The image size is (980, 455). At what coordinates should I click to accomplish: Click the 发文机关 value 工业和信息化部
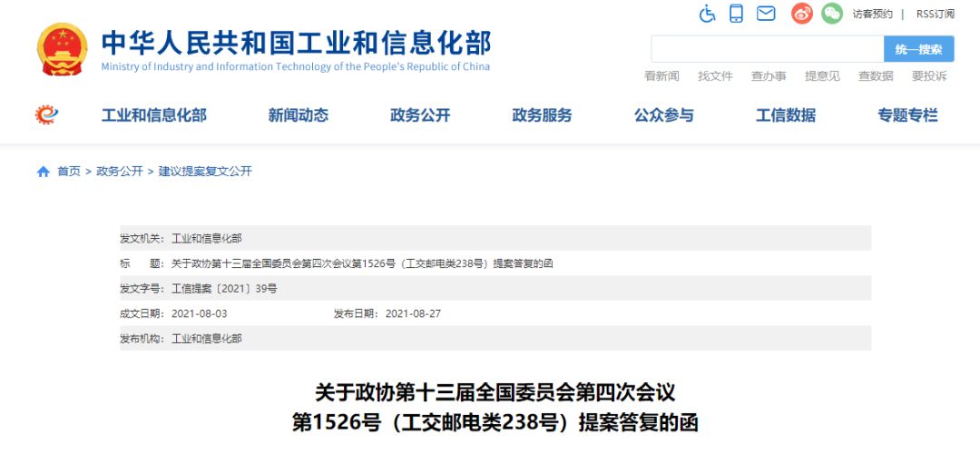pyautogui.click(x=206, y=239)
